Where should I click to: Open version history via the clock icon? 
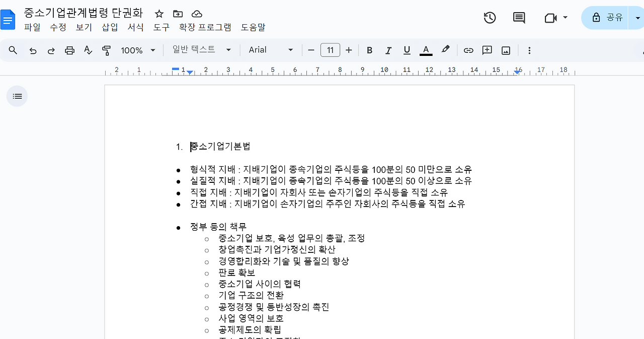[489, 18]
